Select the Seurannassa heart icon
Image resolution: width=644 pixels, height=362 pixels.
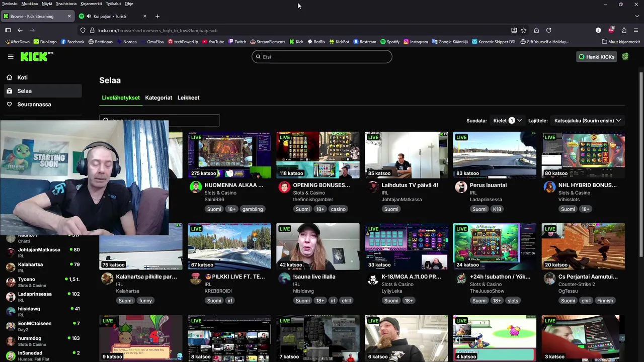(9, 104)
